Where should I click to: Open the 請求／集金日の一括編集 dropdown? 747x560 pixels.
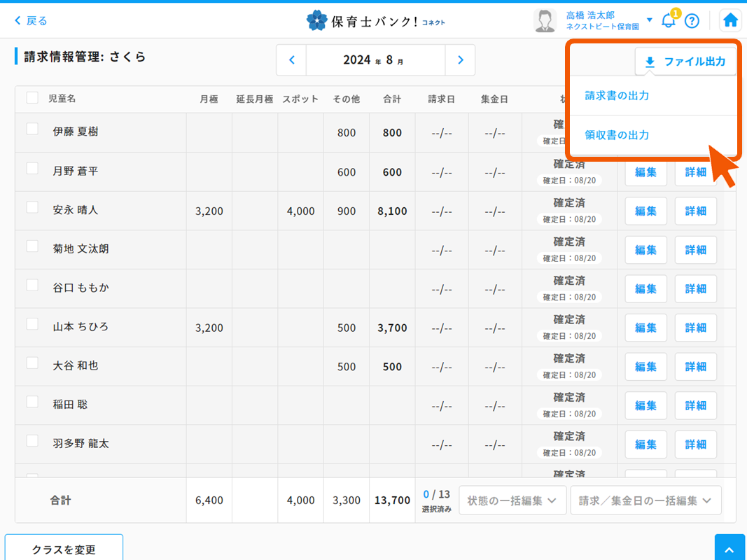coord(645,500)
